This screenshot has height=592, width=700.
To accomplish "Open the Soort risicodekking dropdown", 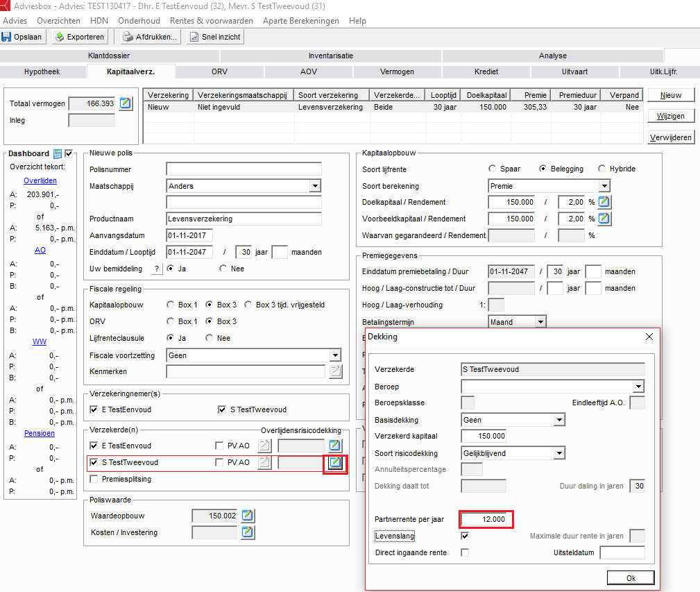I will click(559, 453).
